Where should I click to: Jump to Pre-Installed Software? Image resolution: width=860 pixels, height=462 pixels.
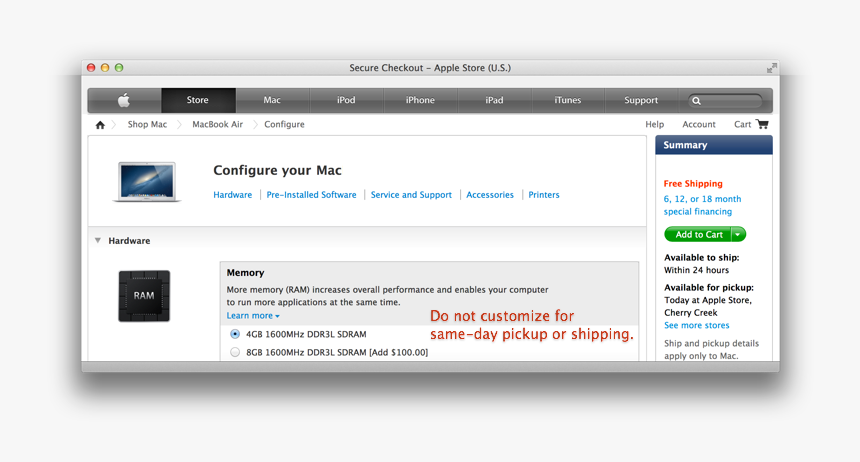pyautogui.click(x=311, y=195)
